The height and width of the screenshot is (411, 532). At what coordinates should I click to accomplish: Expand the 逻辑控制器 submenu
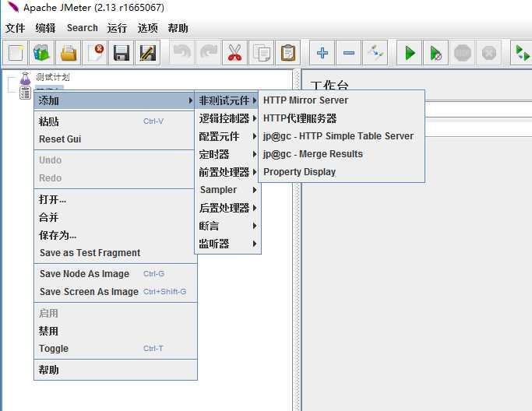click(227, 118)
